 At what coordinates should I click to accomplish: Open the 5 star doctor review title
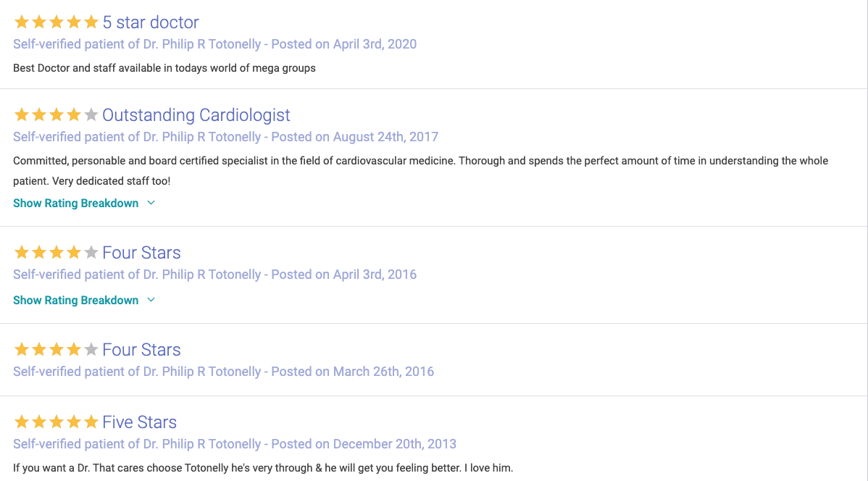[x=151, y=22]
